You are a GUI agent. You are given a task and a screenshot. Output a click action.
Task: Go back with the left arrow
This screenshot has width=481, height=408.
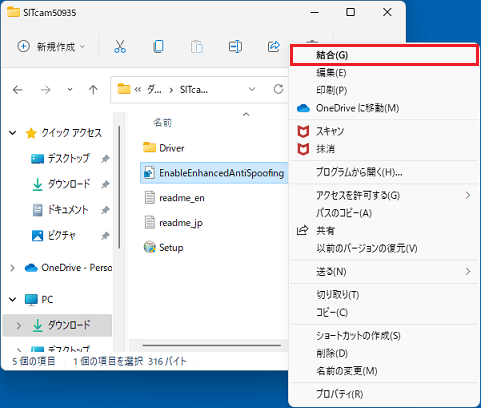click(17, 90)
